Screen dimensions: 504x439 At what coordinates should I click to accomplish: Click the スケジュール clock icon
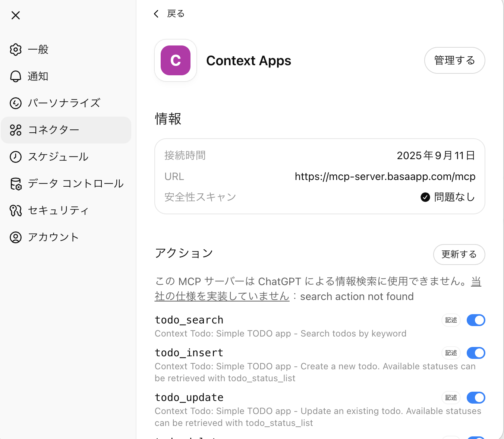16,157
